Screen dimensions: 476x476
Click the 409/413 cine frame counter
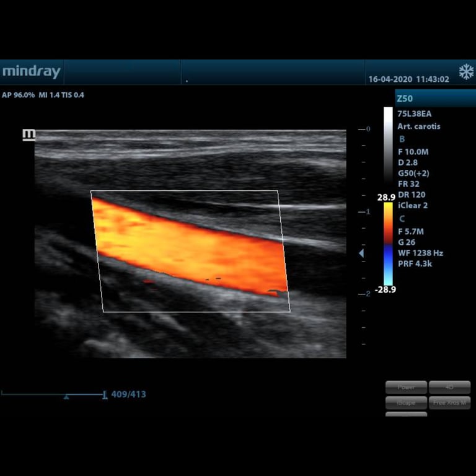(x=128, y=394)
